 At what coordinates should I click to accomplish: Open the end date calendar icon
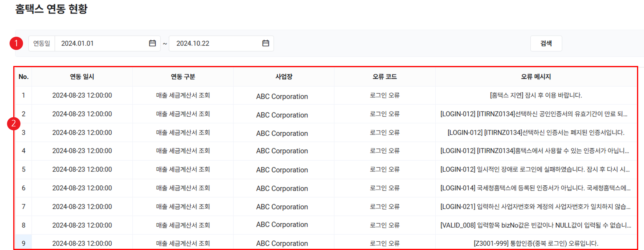click(x=265, y=43)
